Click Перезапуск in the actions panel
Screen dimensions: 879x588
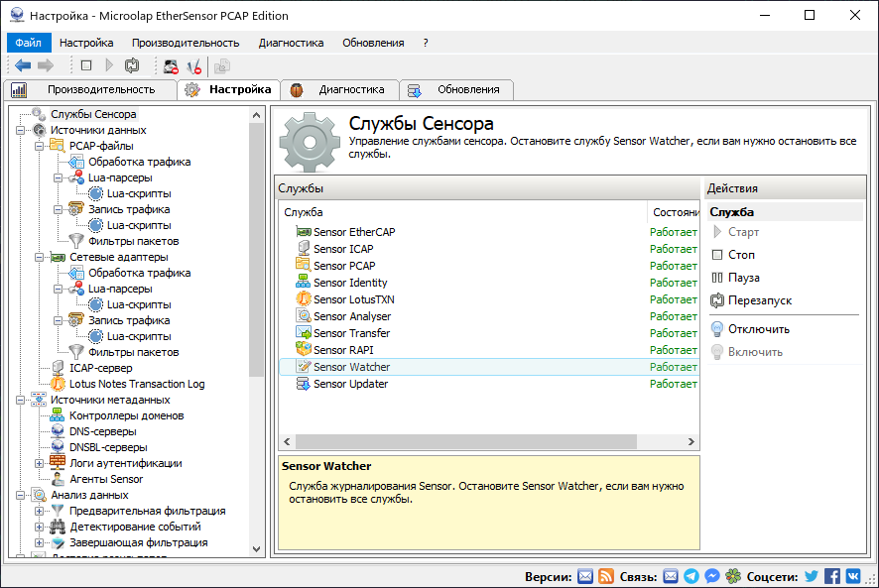pos(759,300)
